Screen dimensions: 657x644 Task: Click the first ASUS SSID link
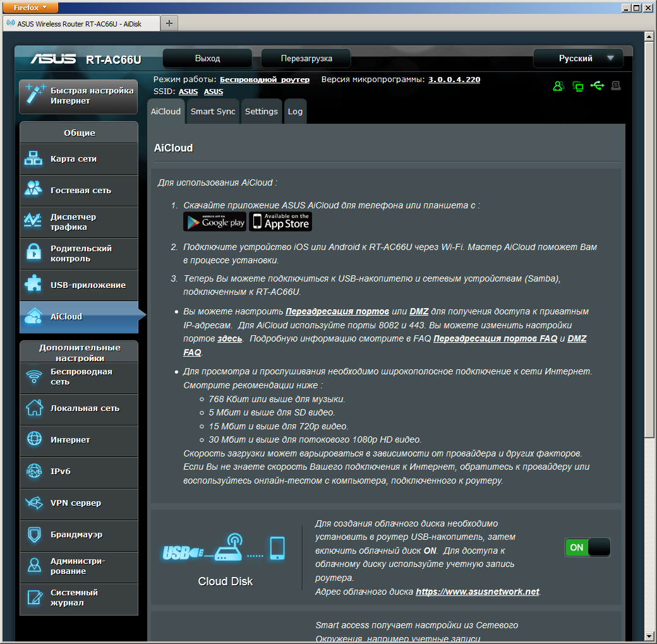188,92
